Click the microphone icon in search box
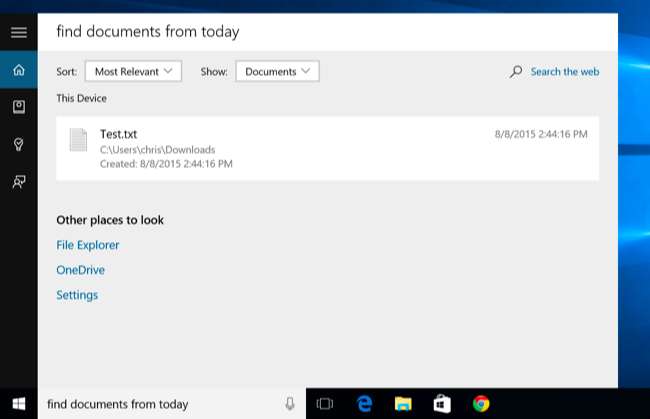The height and width of the screenshot is (419, 650). (x=290, y=404)
